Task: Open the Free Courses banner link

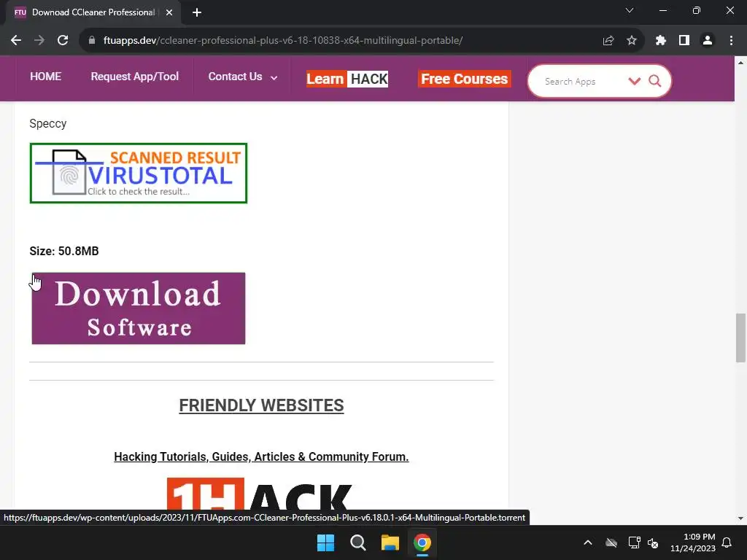Action: 465,79
